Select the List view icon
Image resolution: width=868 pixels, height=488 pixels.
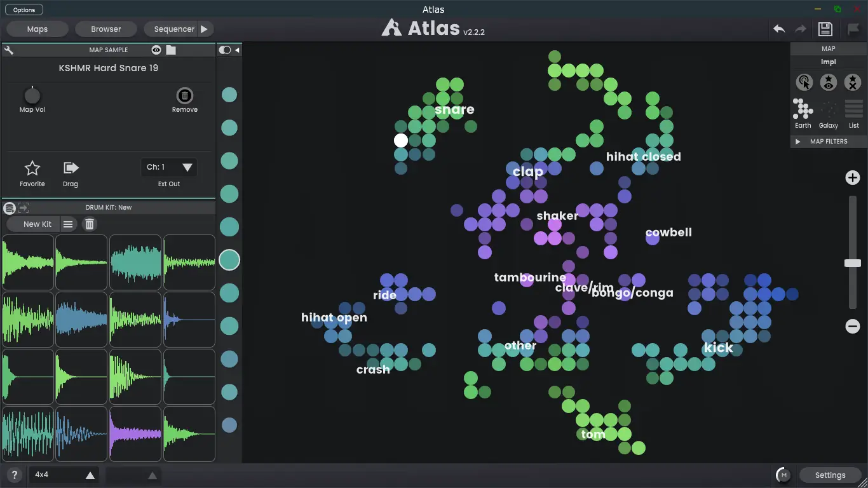(x=853, y=113)
